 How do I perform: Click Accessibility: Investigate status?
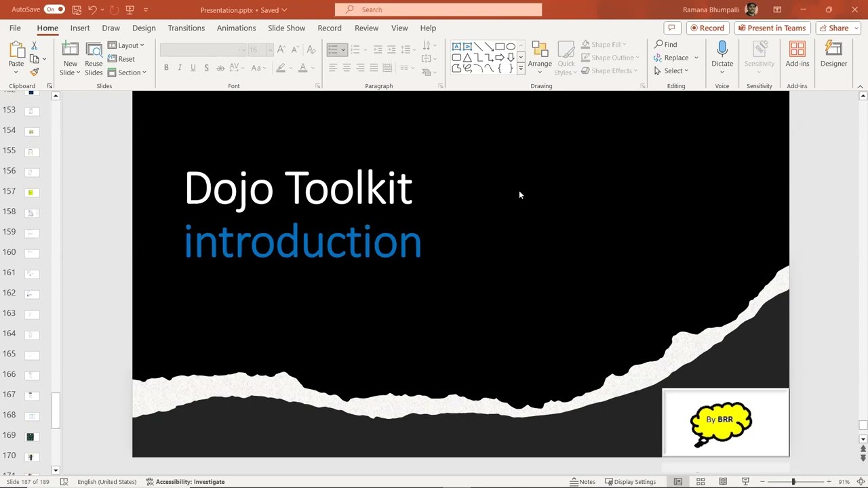pyautogui.click(x=185, y=482)
